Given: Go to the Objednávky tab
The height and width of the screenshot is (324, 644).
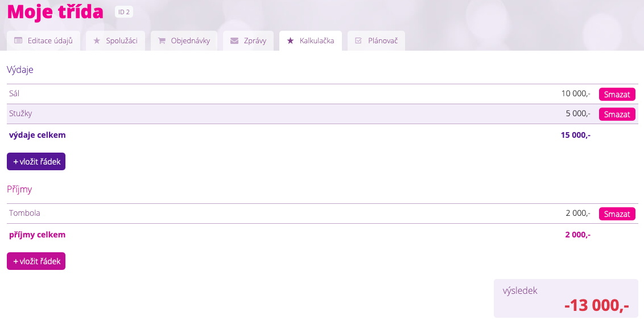Looking at the screenshot, I should click(x=184, y=41).
